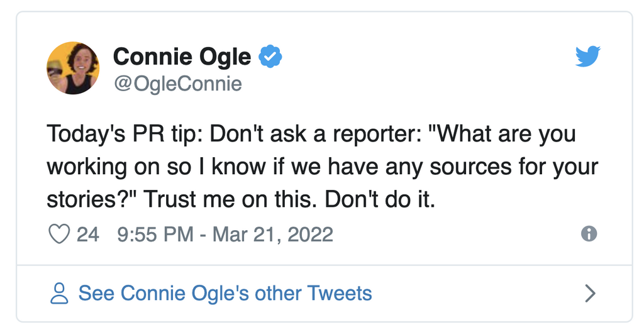Click the blue verified badge
This screenshot has width=644, height=332.
pos(270,57)
